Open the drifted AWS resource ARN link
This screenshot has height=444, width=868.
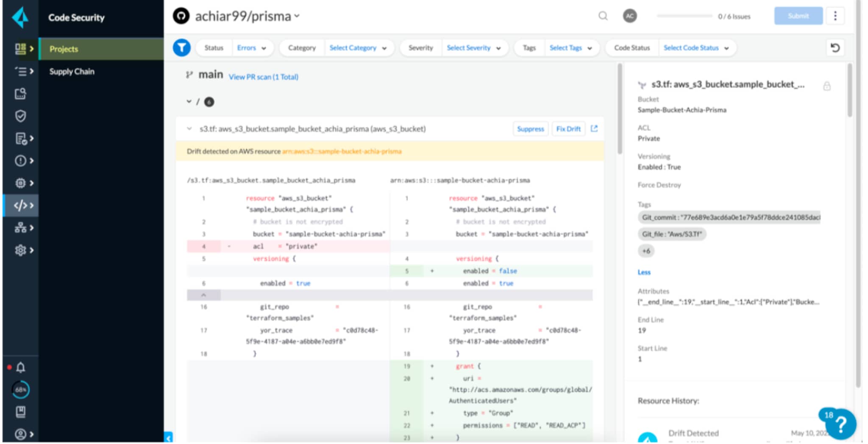click(342, 151)
